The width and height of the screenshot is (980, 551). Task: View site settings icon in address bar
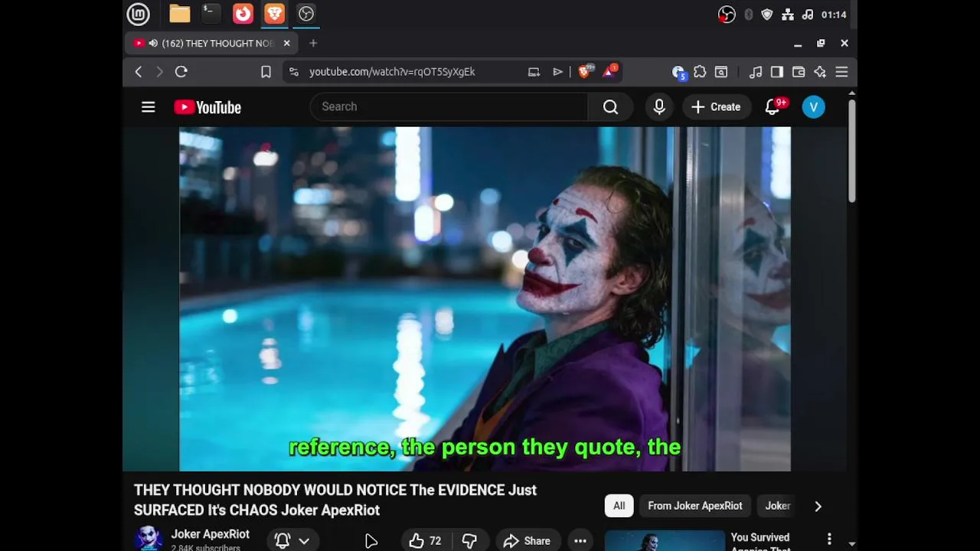click(x=294, y=72)
